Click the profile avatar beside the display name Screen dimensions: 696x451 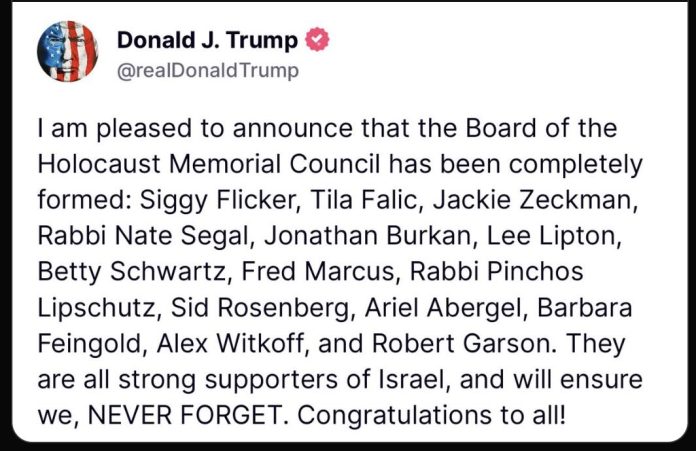67,53
